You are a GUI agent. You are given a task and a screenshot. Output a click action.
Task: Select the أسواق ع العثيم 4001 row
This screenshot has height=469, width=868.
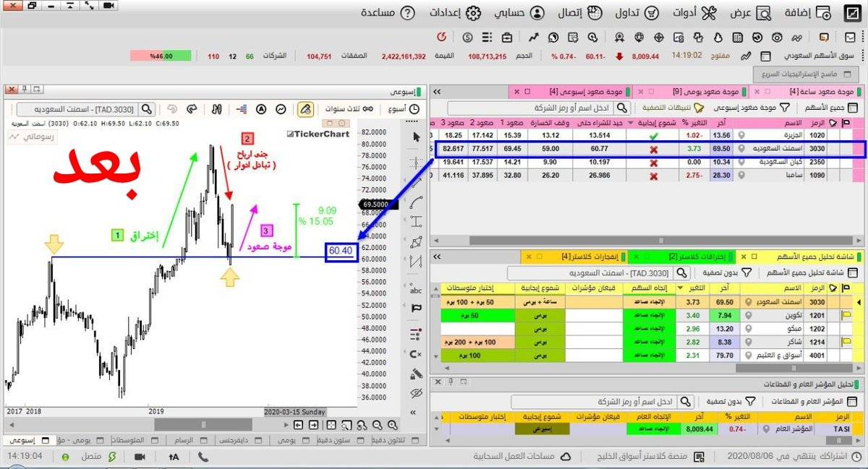(647, 355)
